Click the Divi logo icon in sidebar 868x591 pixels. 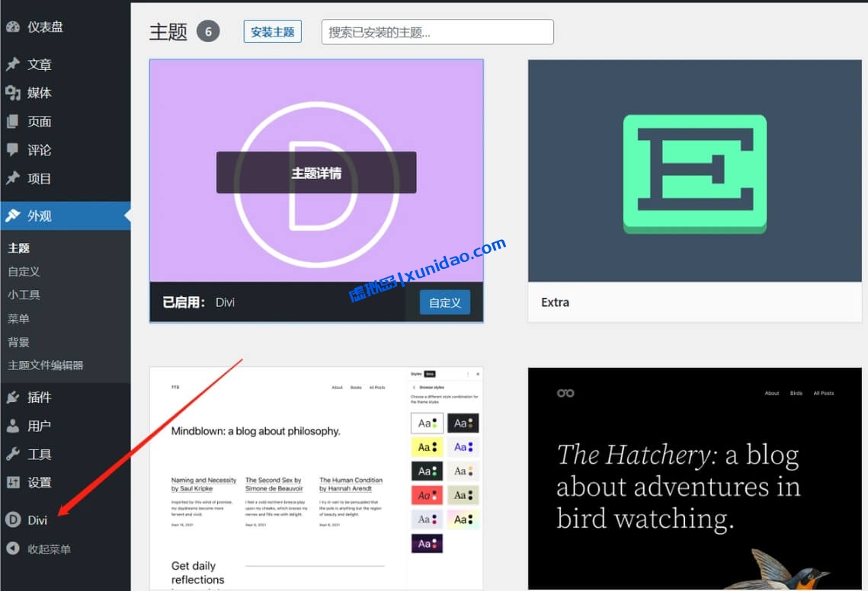point(14,519)
